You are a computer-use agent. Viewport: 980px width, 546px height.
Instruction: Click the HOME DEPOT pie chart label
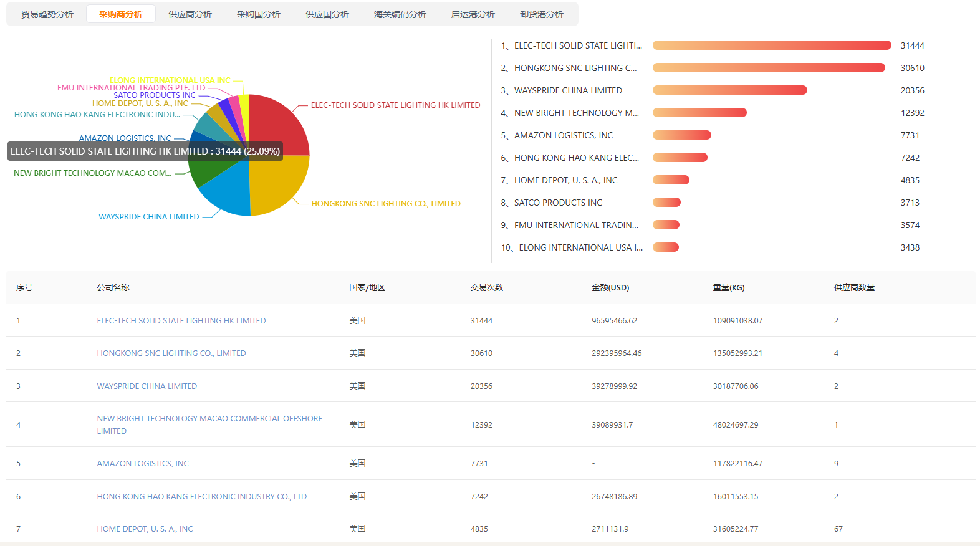click(140, 103)
